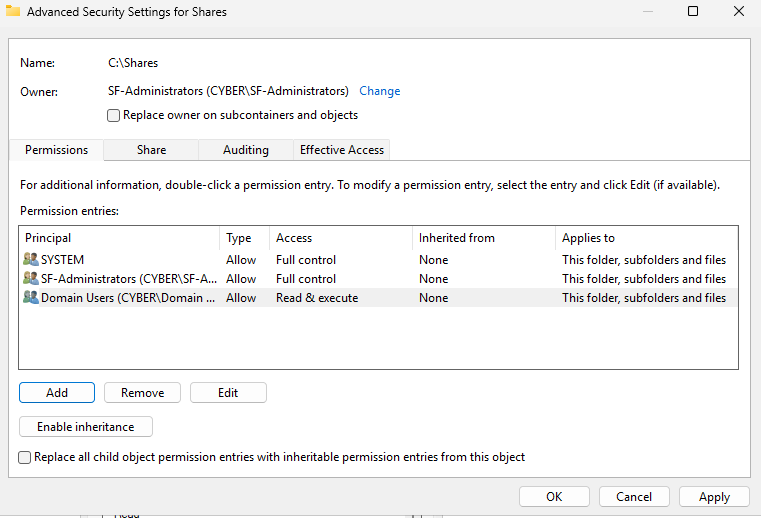Enable Replace owner on subcontainers checkbox
The image size is (761, 518).
(x=113, y=115)
